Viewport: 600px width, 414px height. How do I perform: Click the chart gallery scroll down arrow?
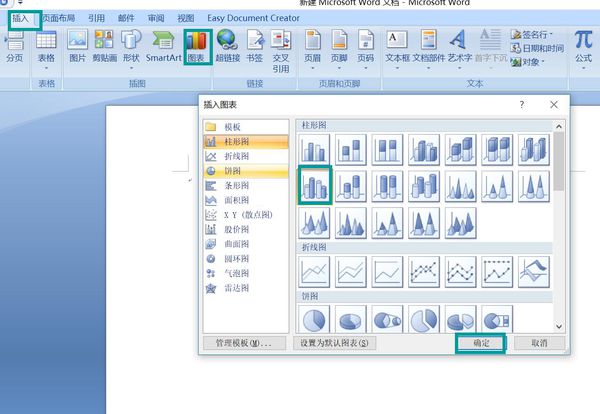click(x=559, y=326)
